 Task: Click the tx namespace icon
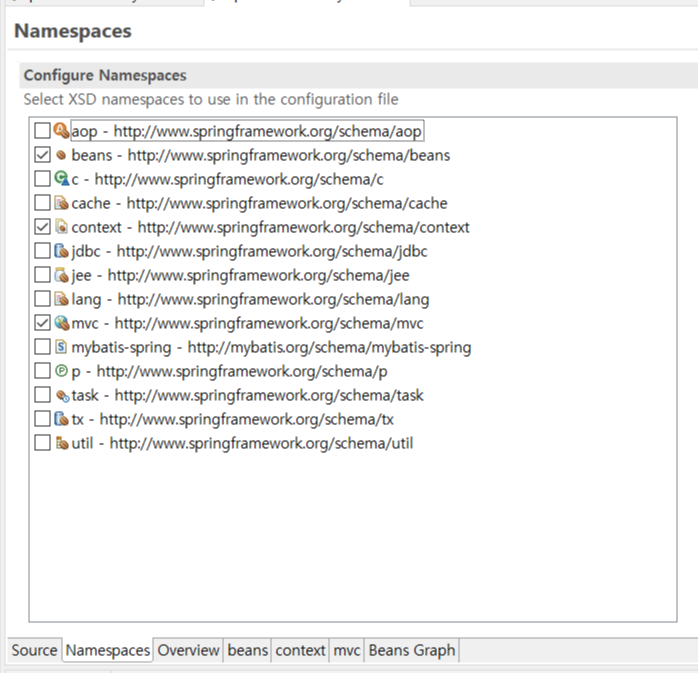(x=61, y=419)
